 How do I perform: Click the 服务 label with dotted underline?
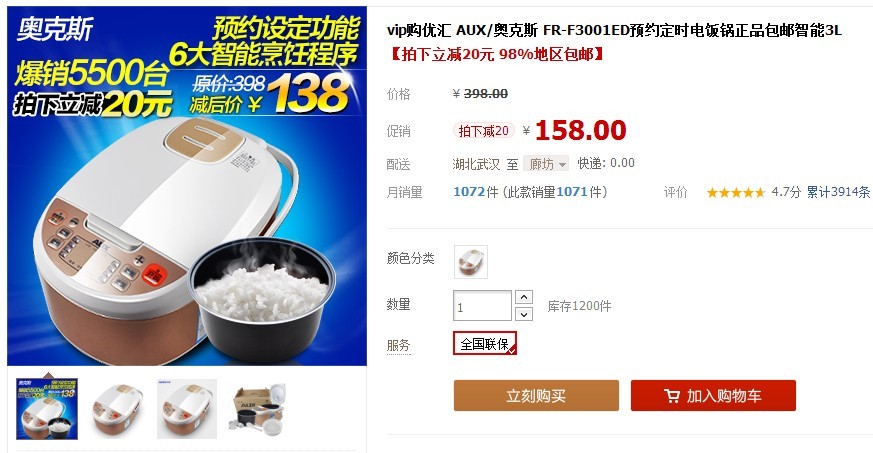pos(399,345)
